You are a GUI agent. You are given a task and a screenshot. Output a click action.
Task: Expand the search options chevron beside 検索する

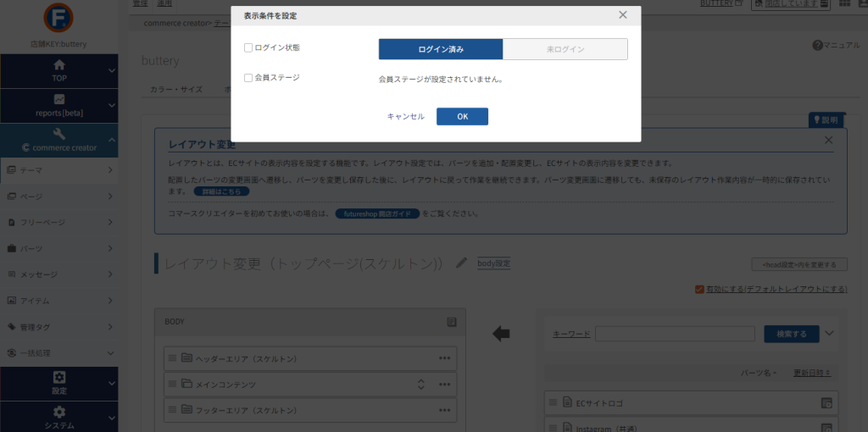click(x=829, y=333)
